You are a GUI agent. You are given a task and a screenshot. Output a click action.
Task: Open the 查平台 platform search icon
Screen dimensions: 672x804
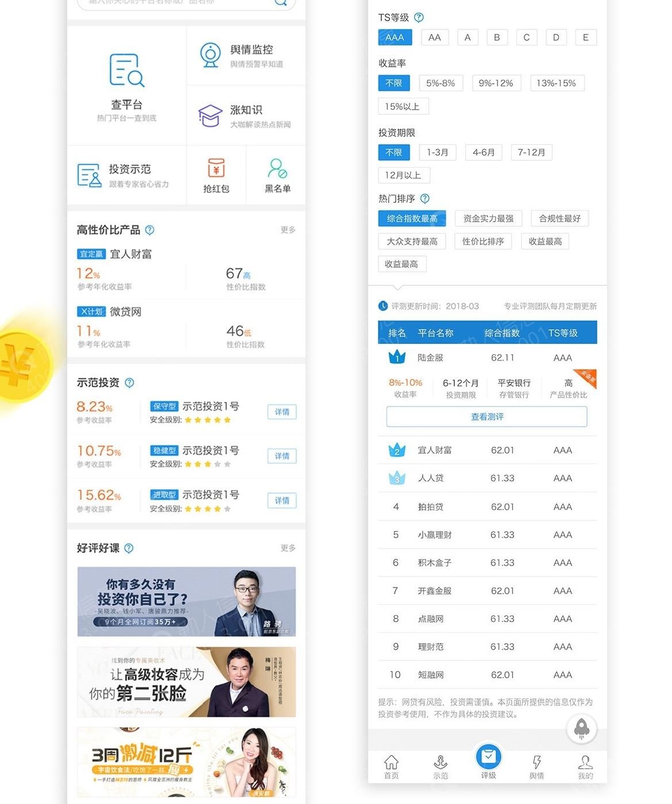pos(126,71)
